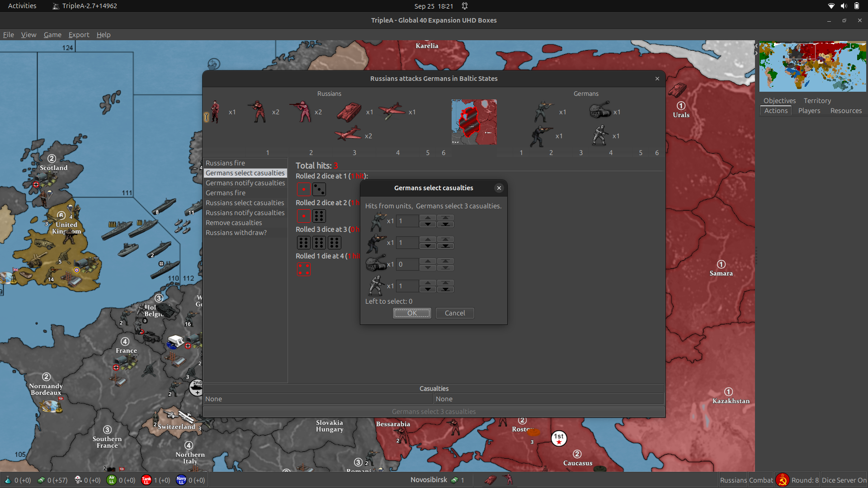Open the Activities overview

click(x=22, y=6)
